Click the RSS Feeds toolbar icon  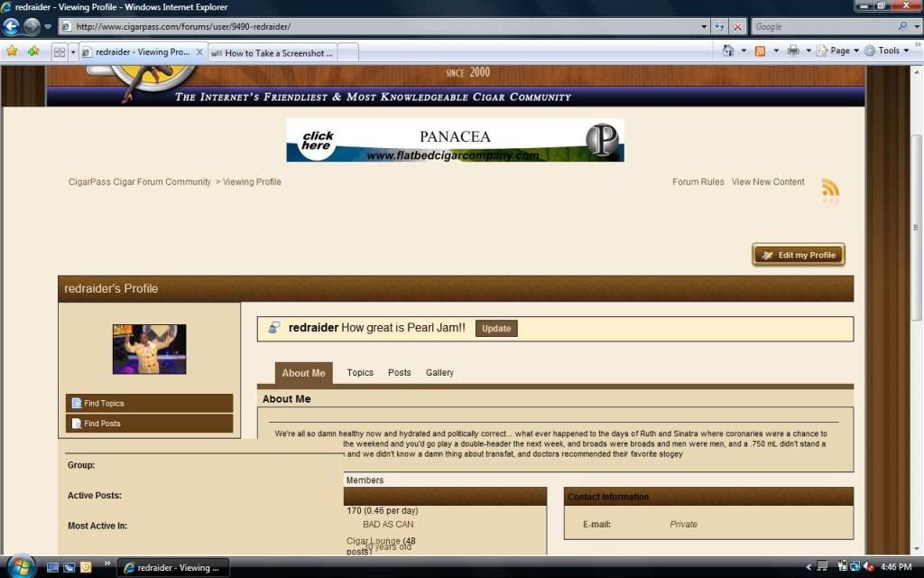pyautogui.click(x=760, y=51)
